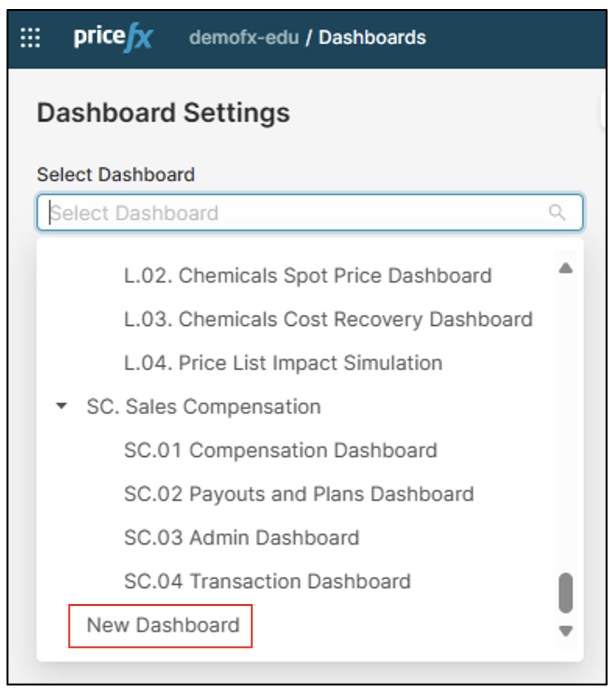This screenshot has height=692, width=616.
Task: Choose L.03. Chemicals Cost Recovery Dashboard
Action: tap(328, 319)
